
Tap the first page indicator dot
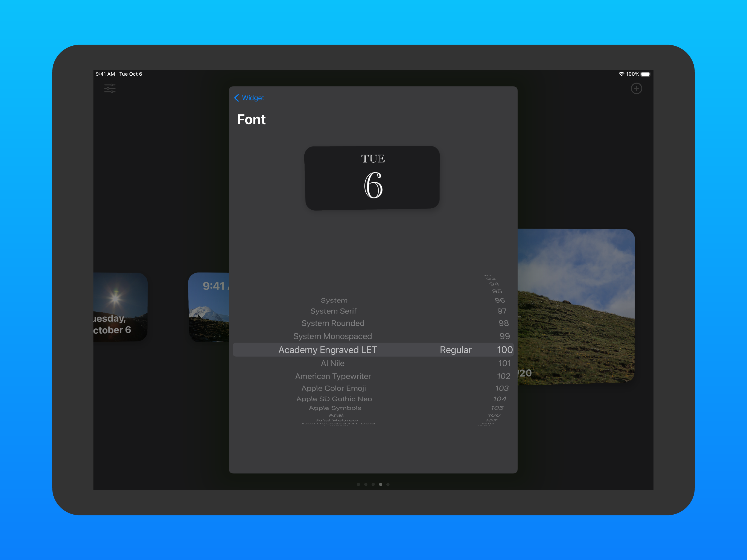click(x=358, y=484)
